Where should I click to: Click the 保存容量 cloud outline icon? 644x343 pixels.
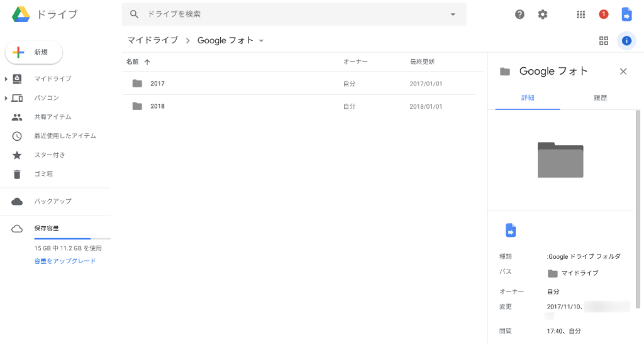[17, 229]
